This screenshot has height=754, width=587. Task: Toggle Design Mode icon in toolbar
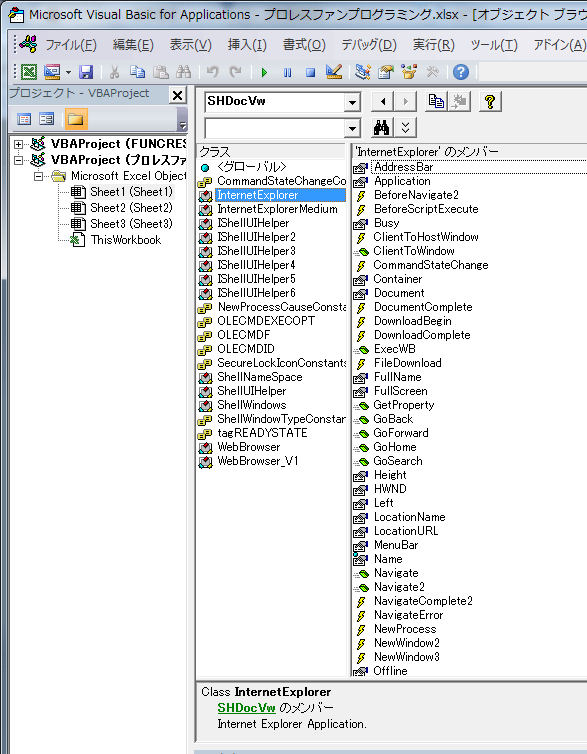pos(334,72)
